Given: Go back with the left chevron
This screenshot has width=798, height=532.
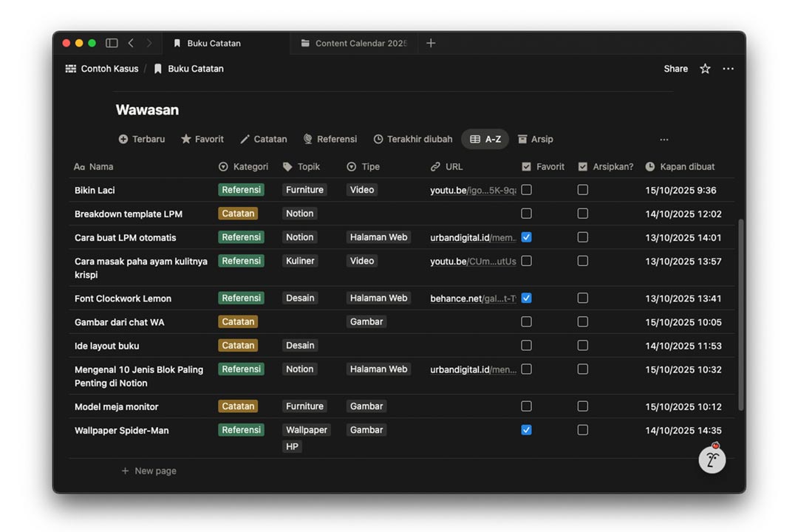Looking at the screenshot, I should [131, 44].
